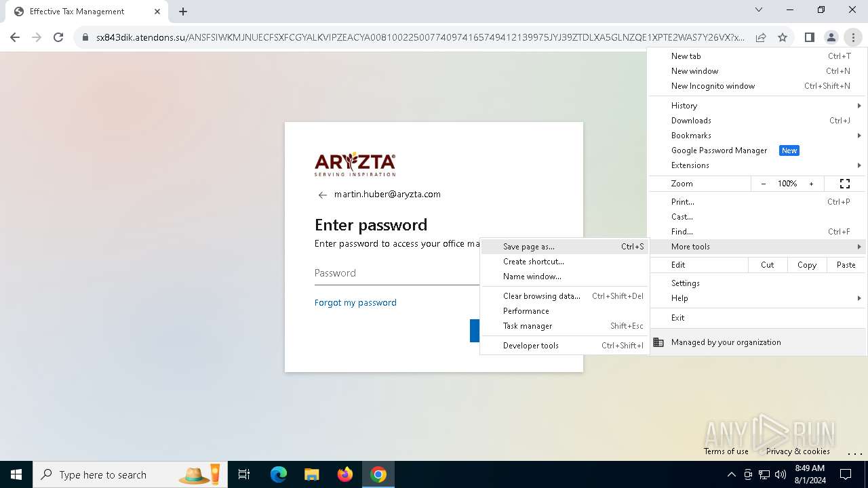Click Copy in the Edit row
The image size is (868, 488).
[x=807, y=265]
